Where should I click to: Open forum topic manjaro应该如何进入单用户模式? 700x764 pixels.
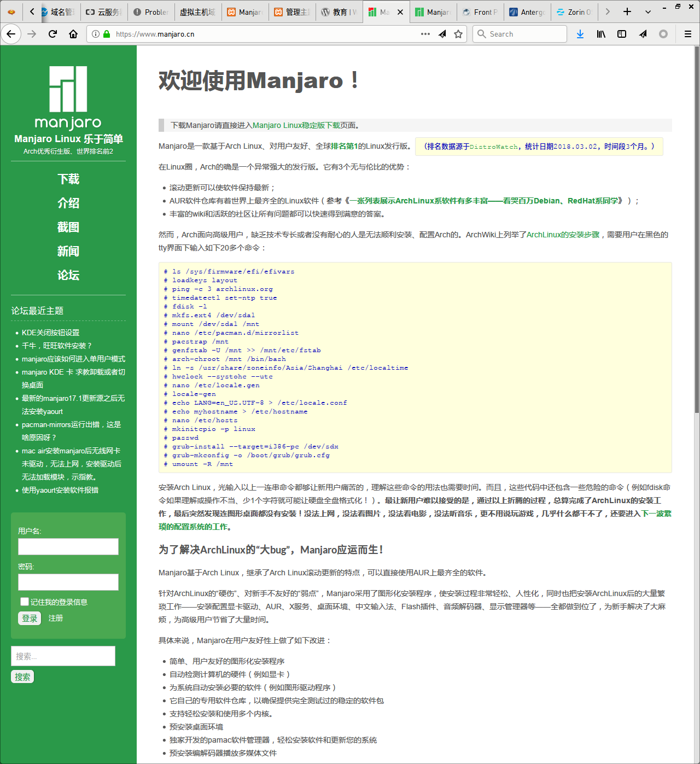coord(73,359)
